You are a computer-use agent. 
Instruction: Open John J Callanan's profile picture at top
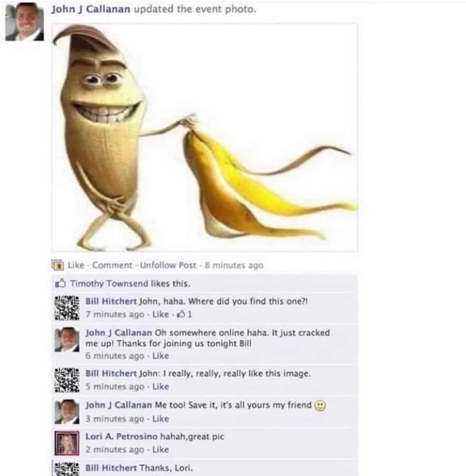point(24,22)
